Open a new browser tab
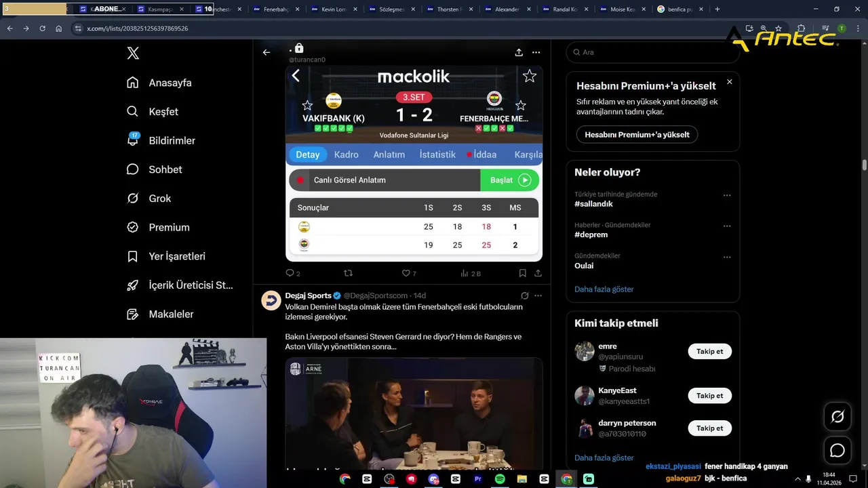Viewport: 868px width, 488px height. 717,9
